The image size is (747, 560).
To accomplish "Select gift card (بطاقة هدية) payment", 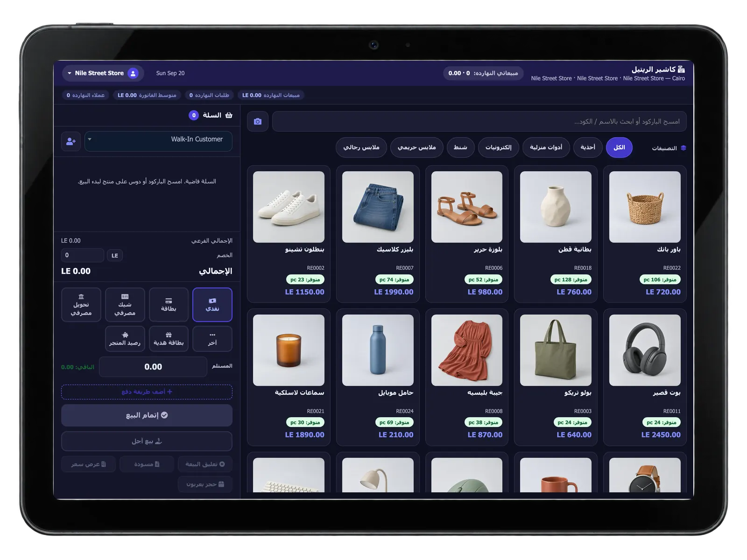I will pyautogui.click(x=169, y=339).
